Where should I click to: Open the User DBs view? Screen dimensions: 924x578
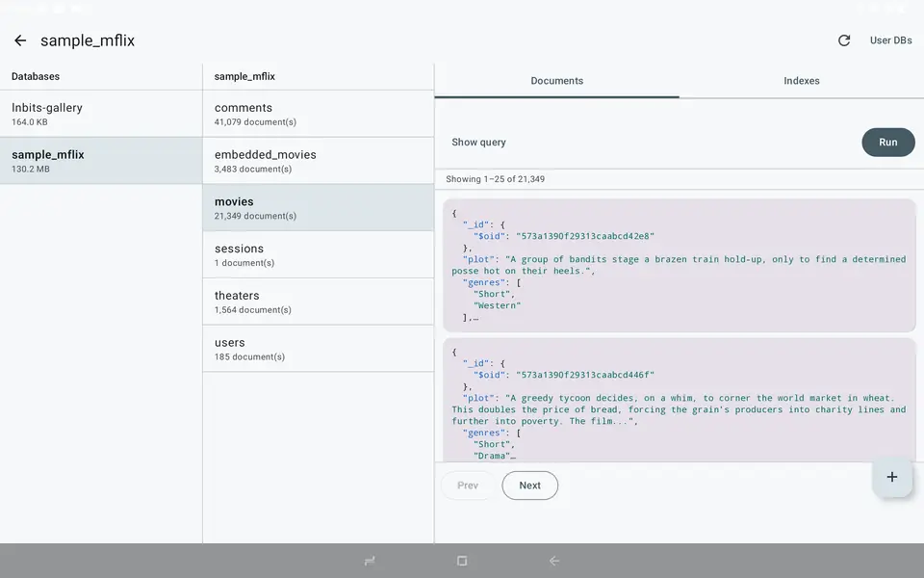[x=890, y=40]
